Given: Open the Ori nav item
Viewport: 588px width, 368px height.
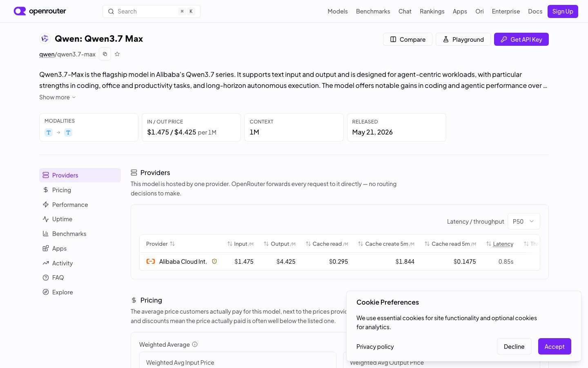Looking at the screenshot, I should pos(479,11).
